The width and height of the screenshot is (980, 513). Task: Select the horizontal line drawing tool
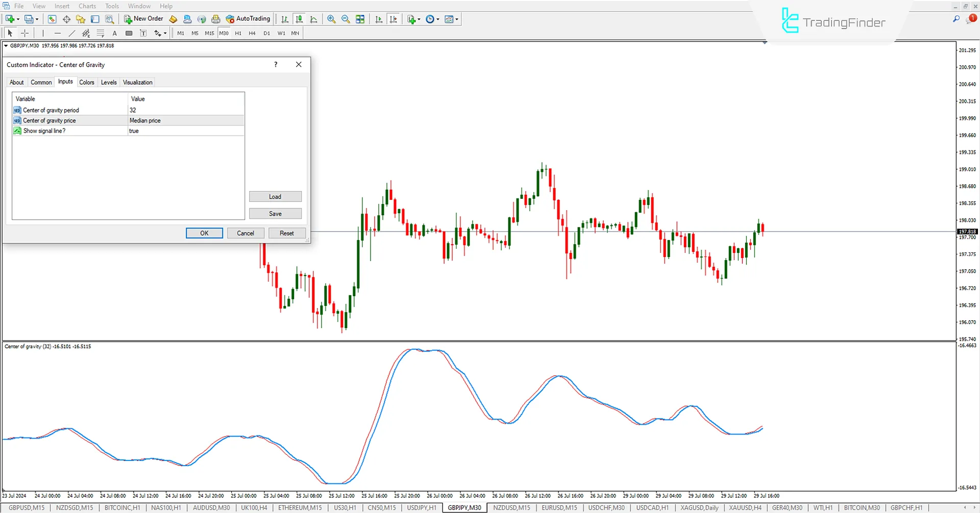[x=58, y=33]
